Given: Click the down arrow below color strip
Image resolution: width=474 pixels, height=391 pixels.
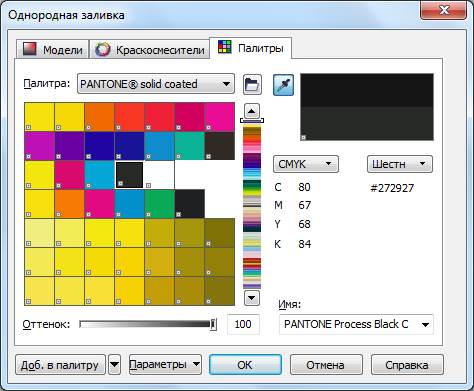Looking at the screenshot, I should pos(252,298).
